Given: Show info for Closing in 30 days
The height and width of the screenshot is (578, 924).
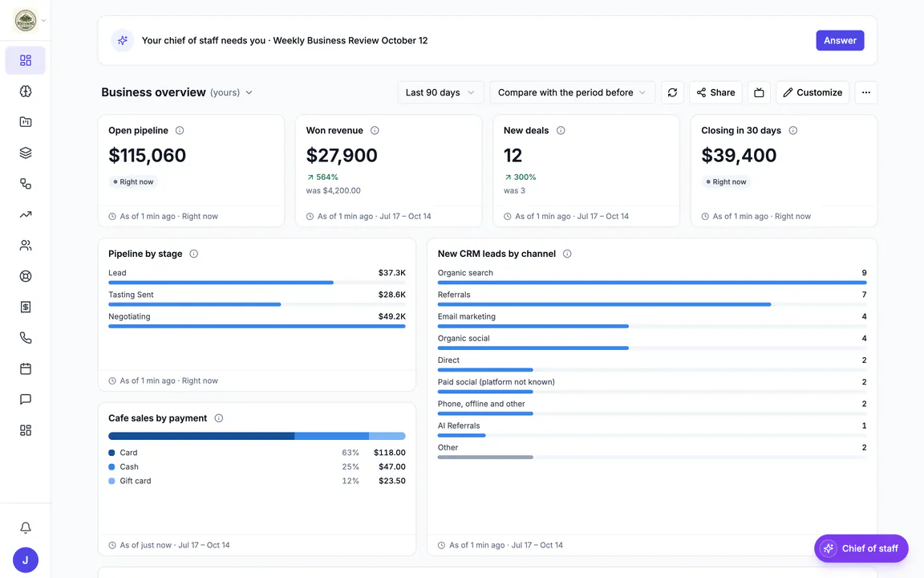Looking at the screenshot, I should 793,130.
